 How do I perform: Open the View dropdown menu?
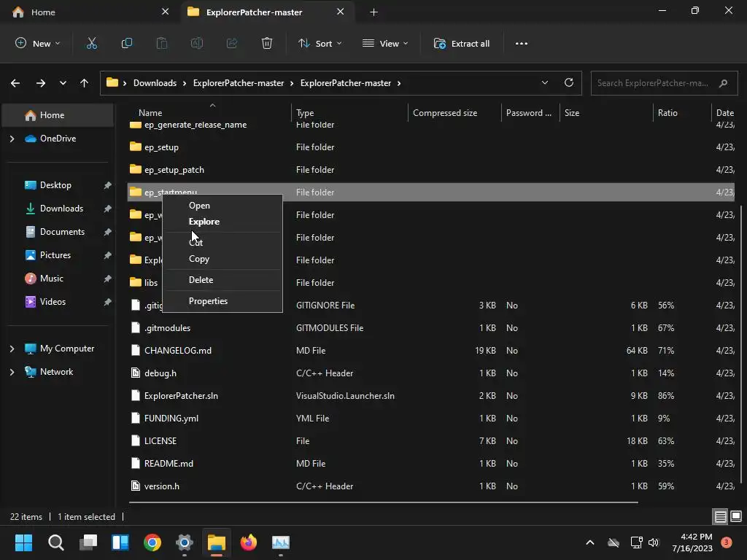[385, 43]
